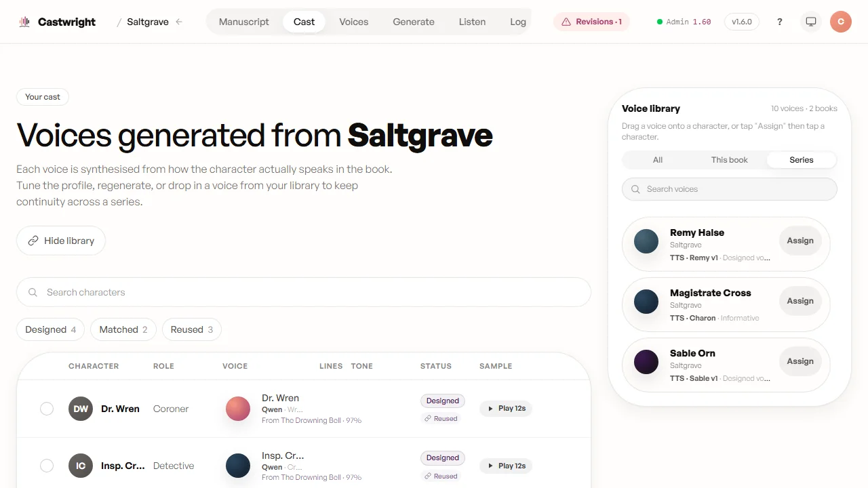Click the Castwright logo icon

(25, 22)
